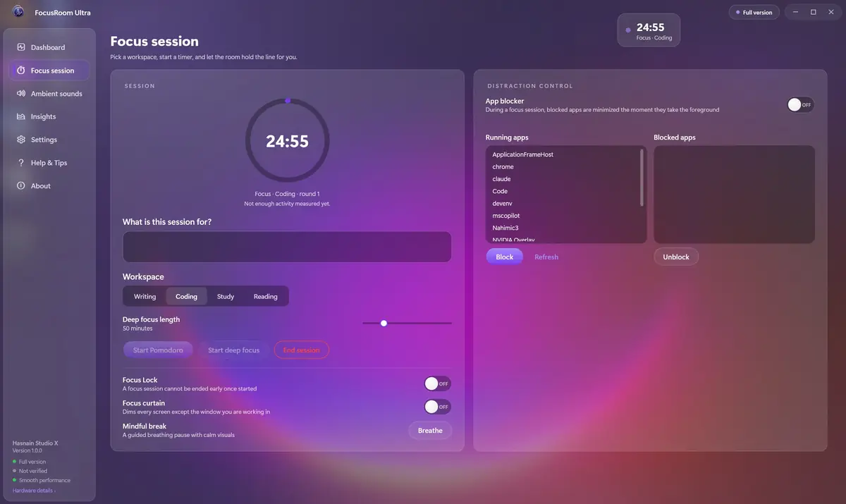Image resolution: width=846 pixels, height=504 pixels.
Task: Open the Insights page
Action: [x=49, y=116]
